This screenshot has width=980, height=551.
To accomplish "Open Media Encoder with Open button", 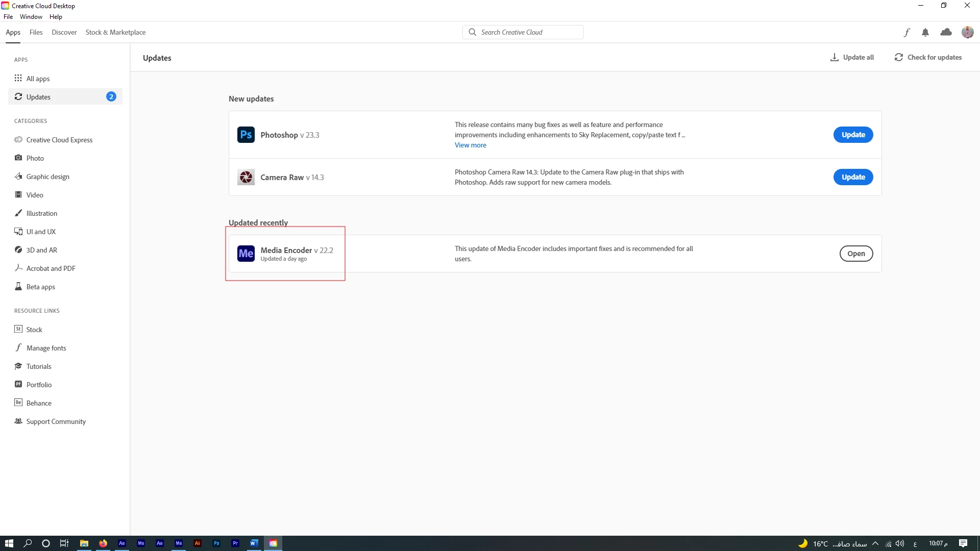I will click(856, 254).
